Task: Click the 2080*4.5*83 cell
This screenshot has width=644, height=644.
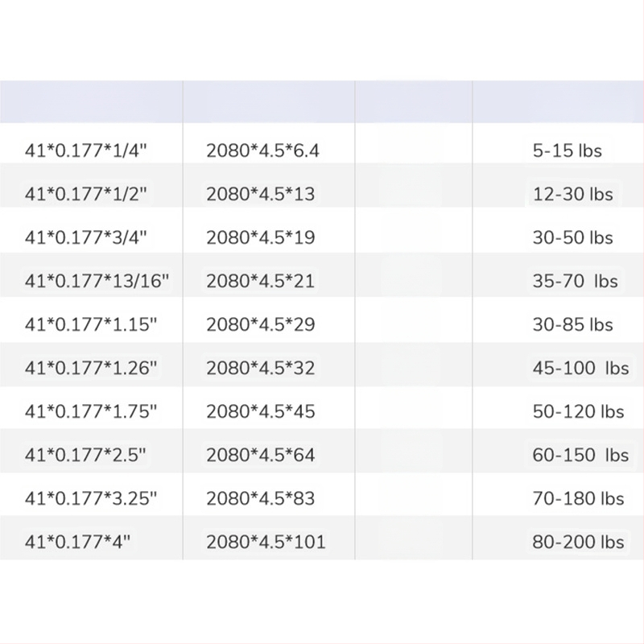Action: coord(259,498)
